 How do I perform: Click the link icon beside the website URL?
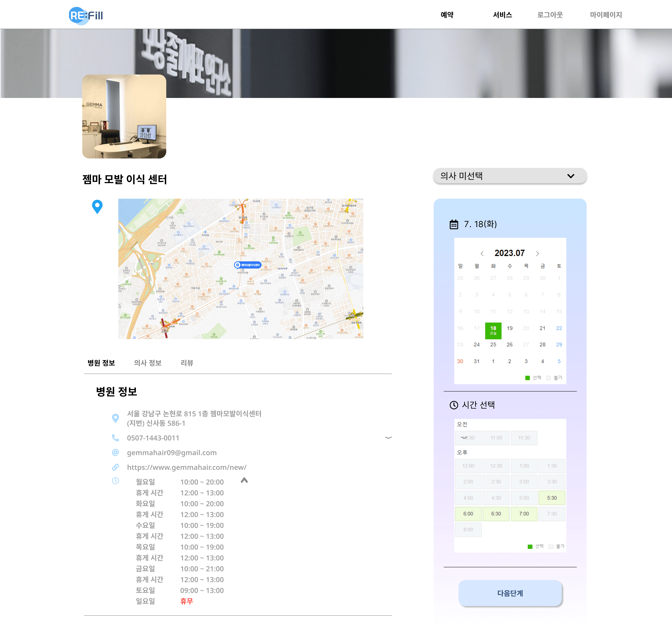(115, 467)
